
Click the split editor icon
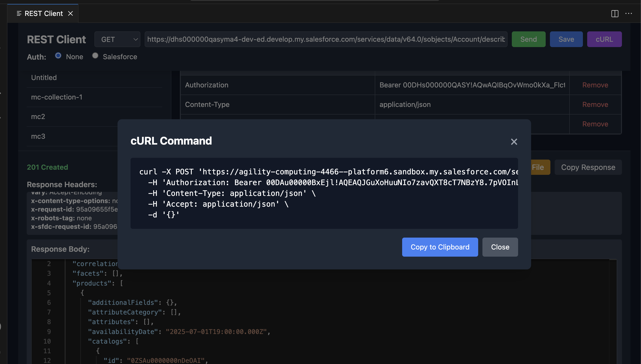[x=615, y=13]
